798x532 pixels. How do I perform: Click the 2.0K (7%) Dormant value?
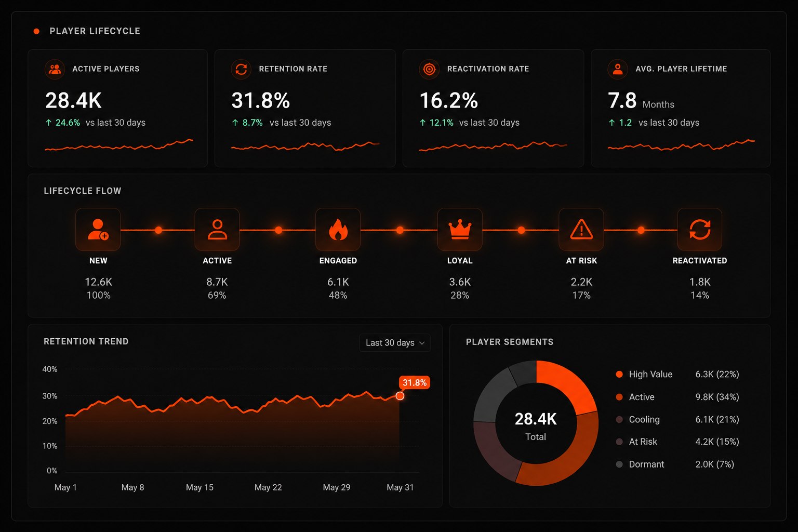714,464
